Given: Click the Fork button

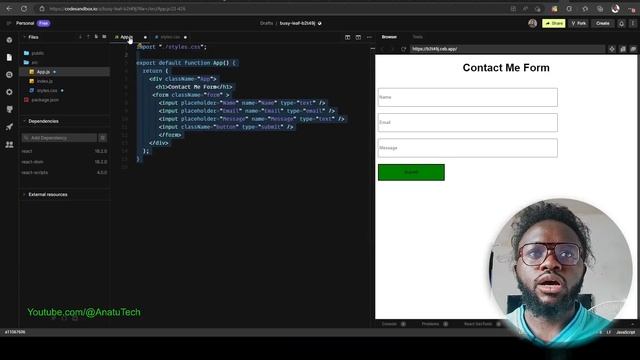Looking at the screenshot, I should pyautogui.click(x=579, y=23).
